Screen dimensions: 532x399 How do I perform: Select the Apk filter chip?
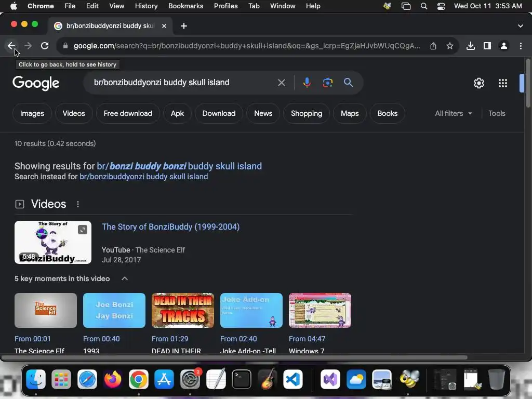(x=177, y=113)
